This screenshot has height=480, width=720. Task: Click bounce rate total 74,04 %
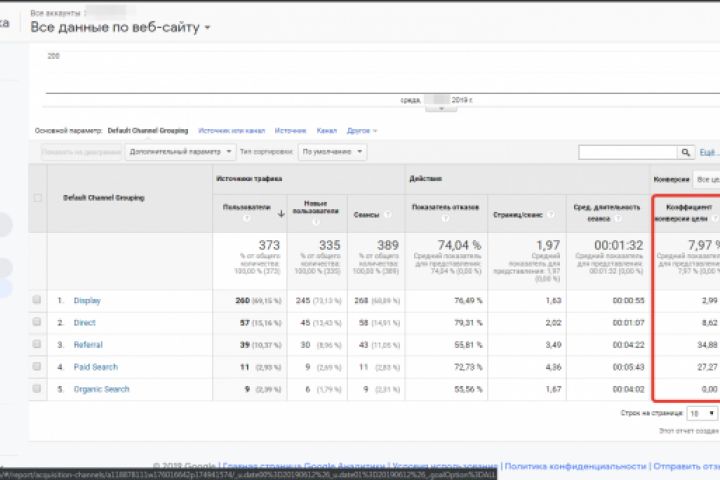pos(459,245)
